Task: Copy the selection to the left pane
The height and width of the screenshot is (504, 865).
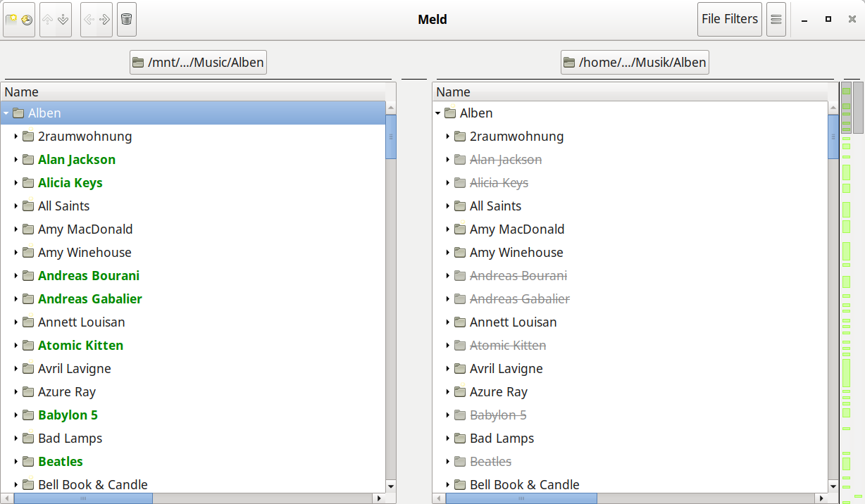Action: coord(89,20)
